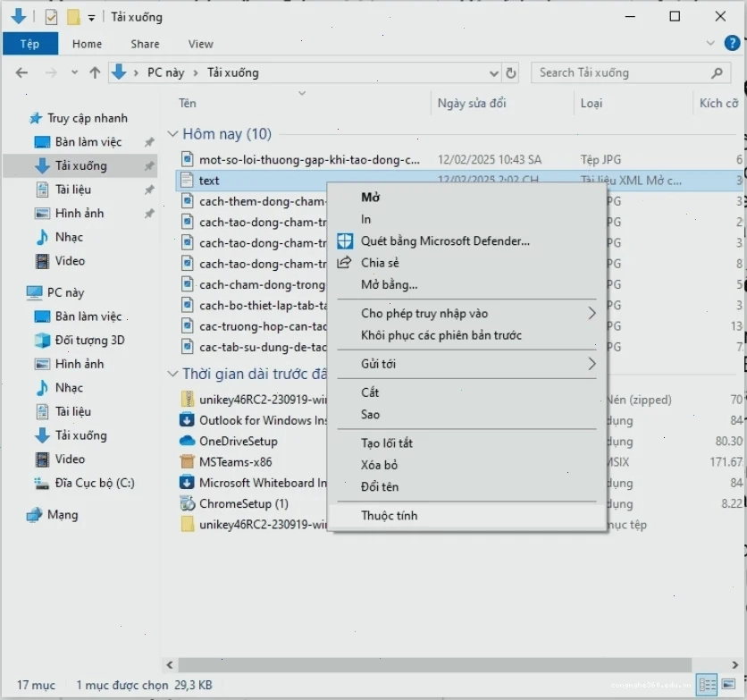Click the cac-tab-su-dung-de-tao file icon
The image size is (747, 700).
point(188,347)
